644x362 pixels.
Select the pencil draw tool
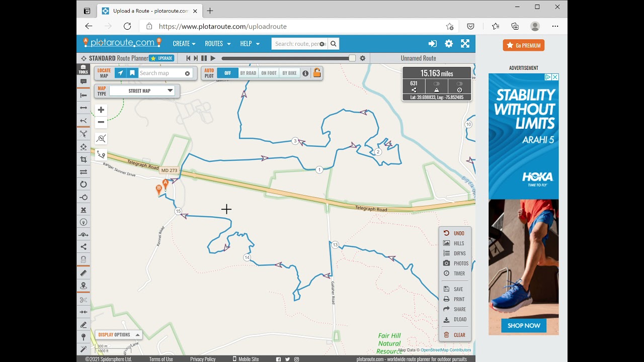pos(84,325)
